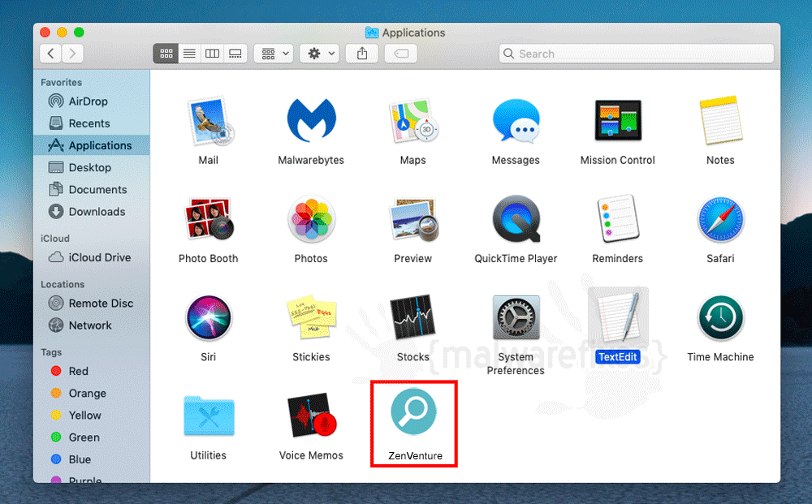Select the Stickies app icon
Viewport: 812px width, 504px height.
click(x=311, y=317)
